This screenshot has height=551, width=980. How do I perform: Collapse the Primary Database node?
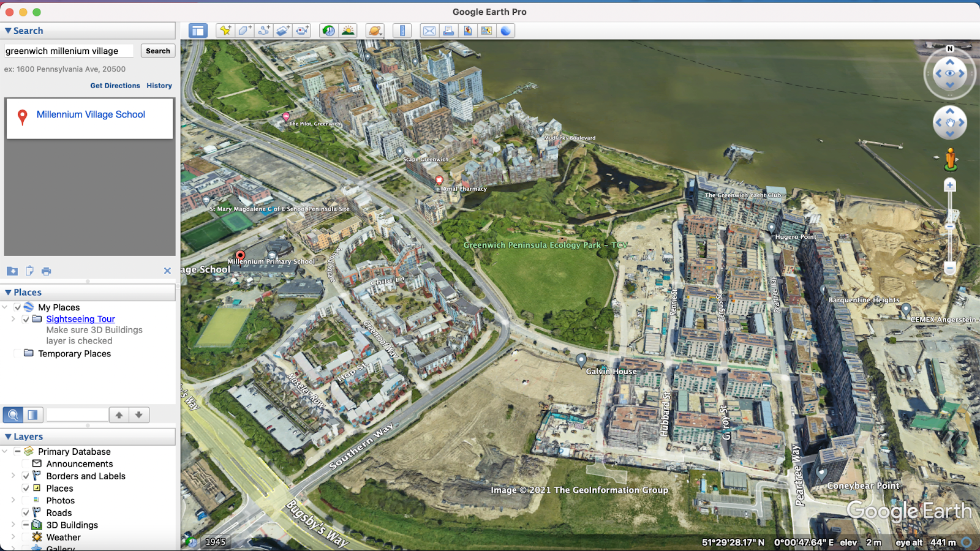5,451
